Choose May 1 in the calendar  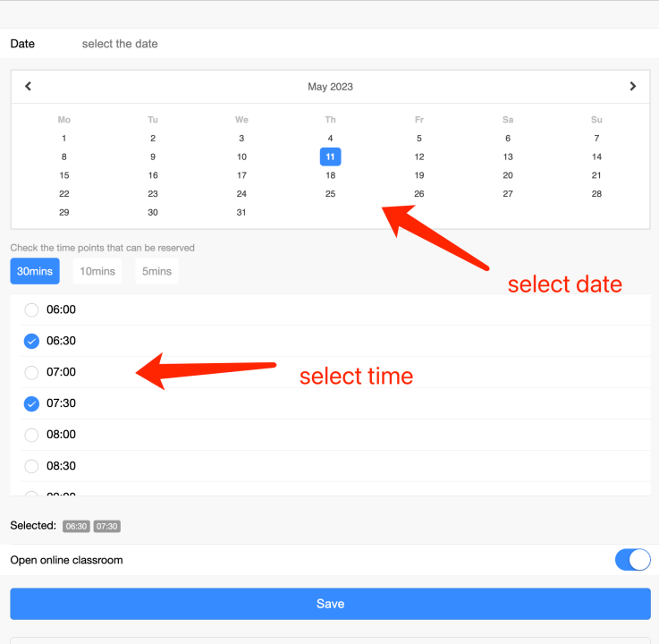coord(63,139)
